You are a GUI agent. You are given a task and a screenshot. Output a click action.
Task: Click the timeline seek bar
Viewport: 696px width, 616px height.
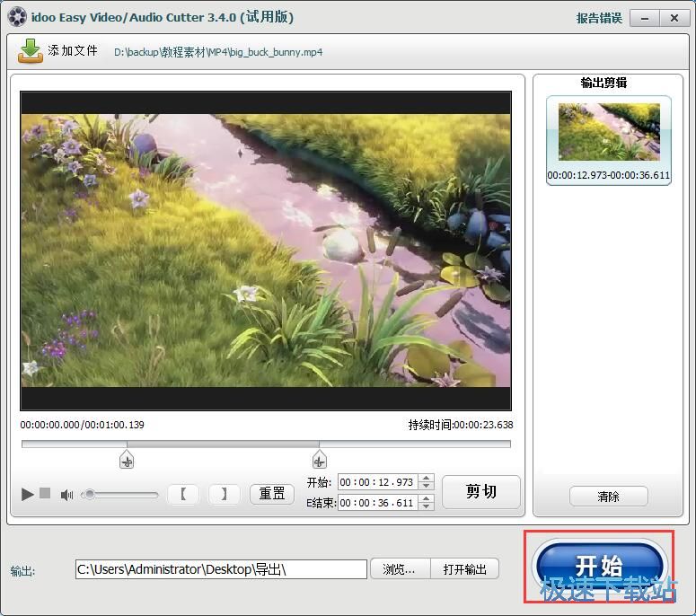click(266, 444)
